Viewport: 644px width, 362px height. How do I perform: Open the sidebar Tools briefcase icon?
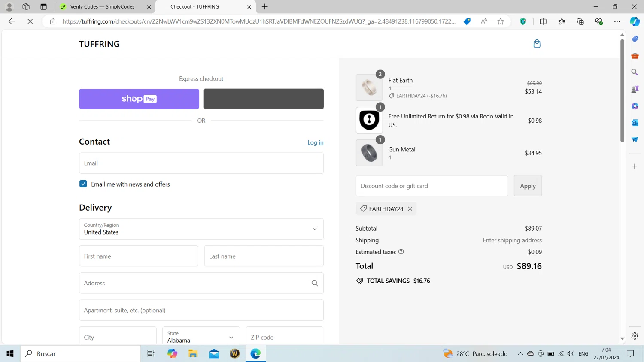pos(635,56)
